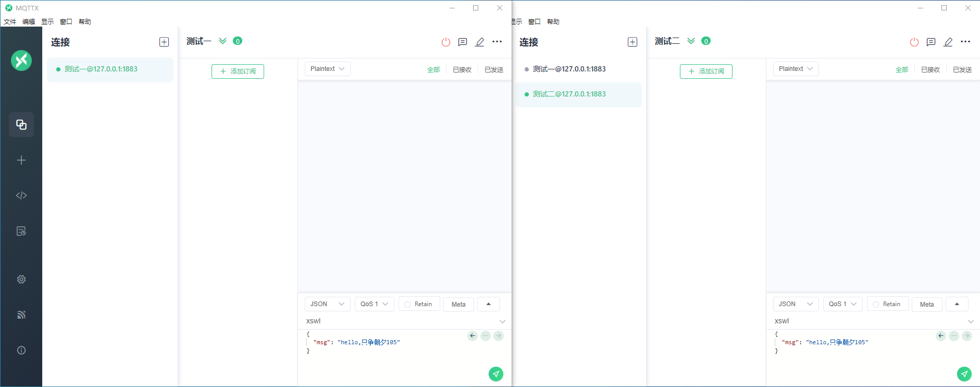980x387 pixels.
Task: Open the About info icon in sidebar
Action: (x=21, y=350)
